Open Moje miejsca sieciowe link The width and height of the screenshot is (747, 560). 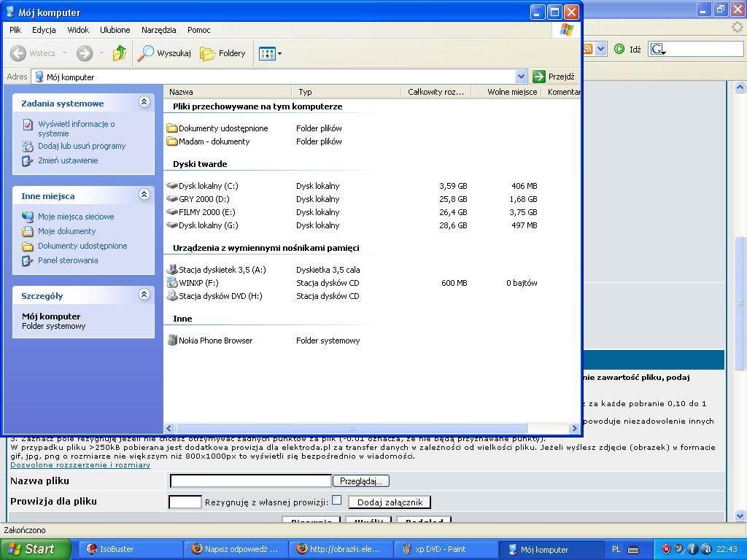point(76,217)
